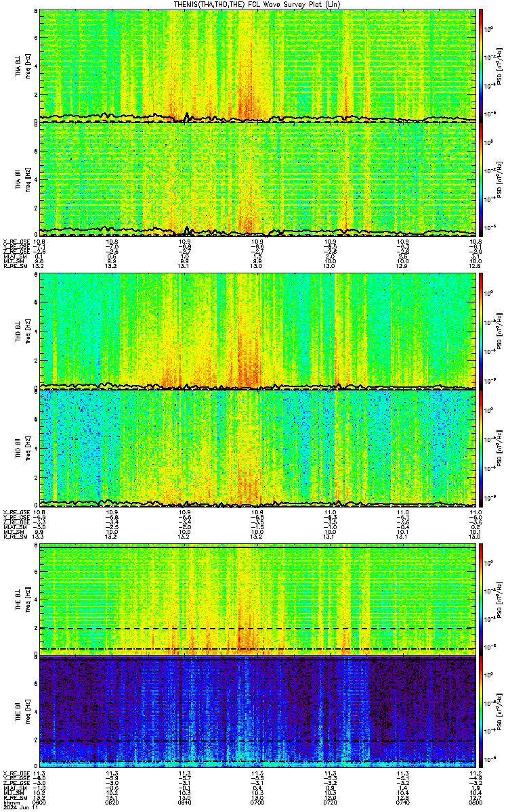Click the 'THD B∥' axis label

[19, 449]
